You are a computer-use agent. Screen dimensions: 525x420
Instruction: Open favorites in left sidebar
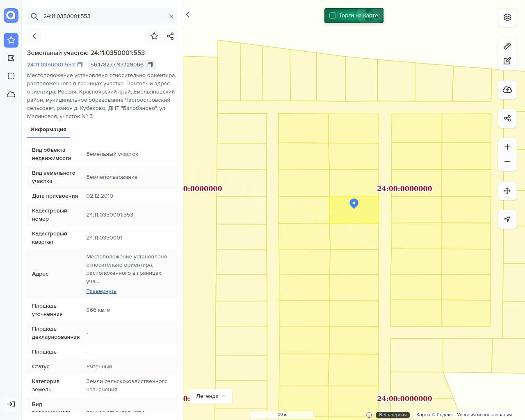[x=11, y=40]
